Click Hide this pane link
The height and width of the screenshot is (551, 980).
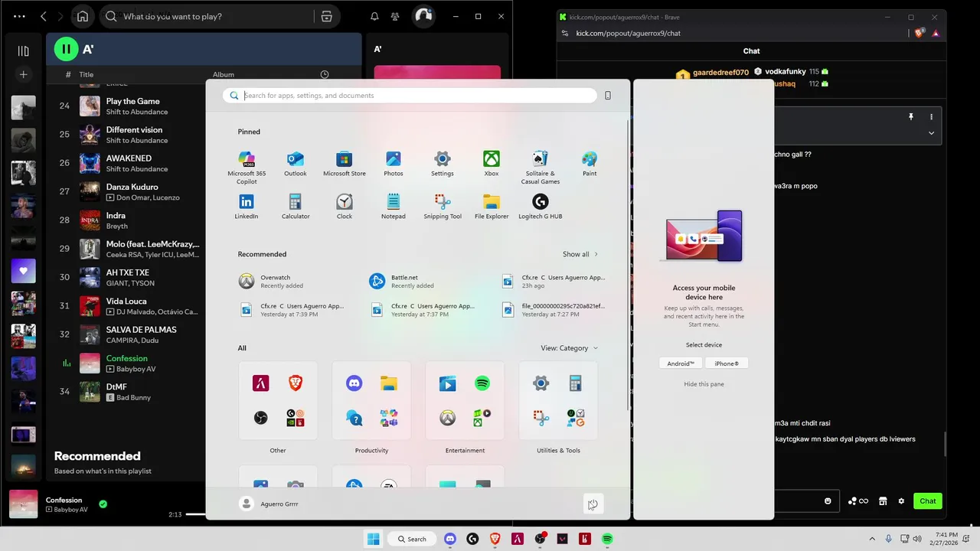coord(704,384)
